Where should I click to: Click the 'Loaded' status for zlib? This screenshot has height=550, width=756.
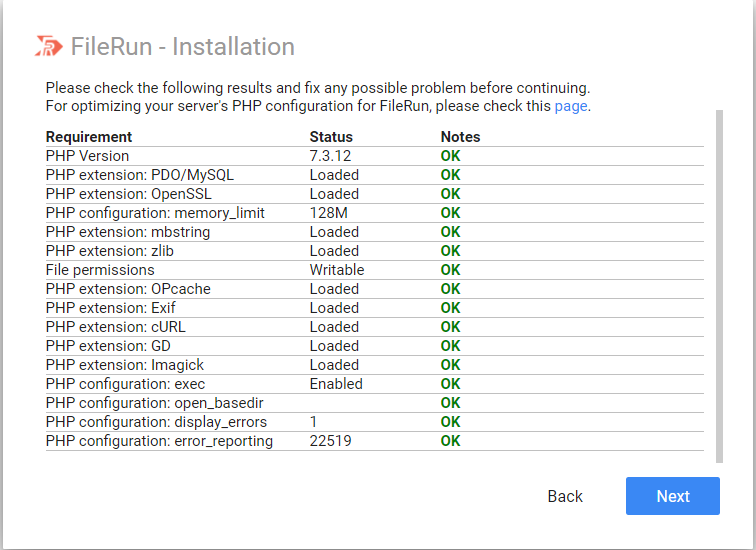click(334, 251)
